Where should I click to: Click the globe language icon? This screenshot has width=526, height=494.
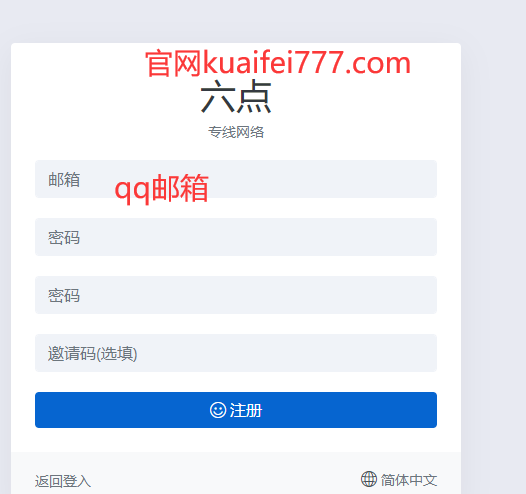(x=369, y=479)
